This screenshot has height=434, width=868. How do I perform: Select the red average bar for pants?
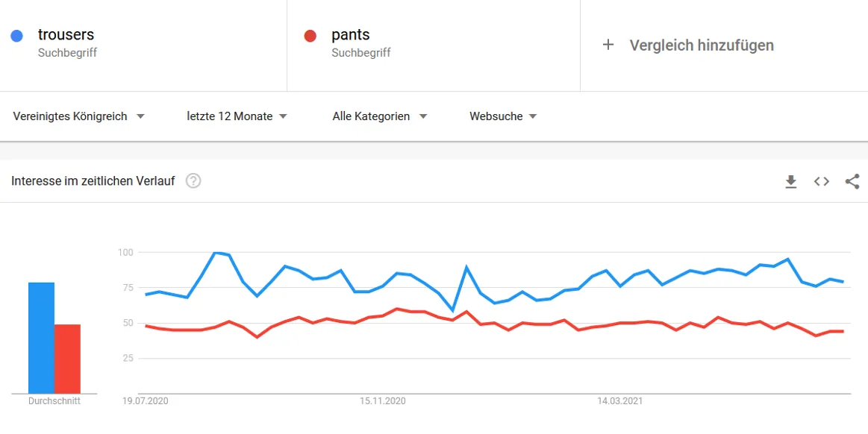[x=67, y=359]
